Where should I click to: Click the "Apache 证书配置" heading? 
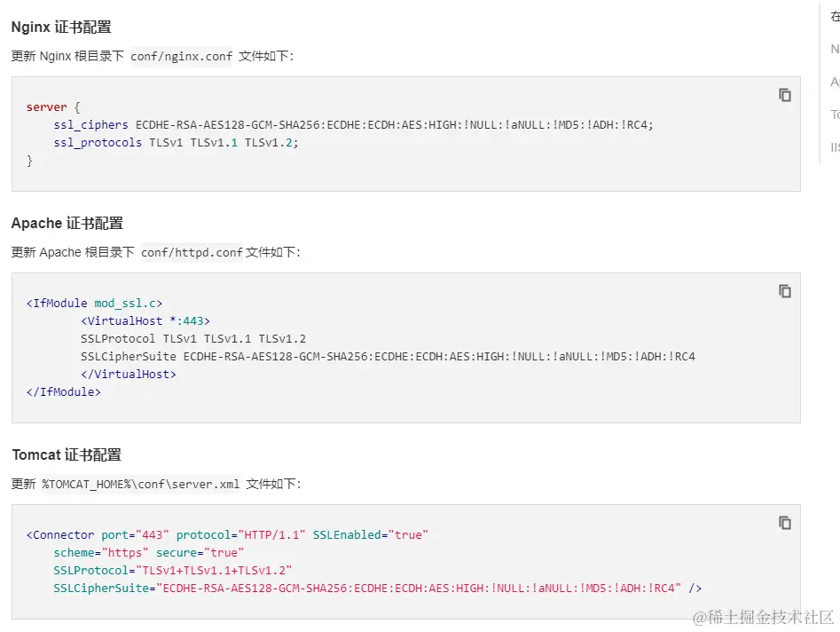click(67, 223)
